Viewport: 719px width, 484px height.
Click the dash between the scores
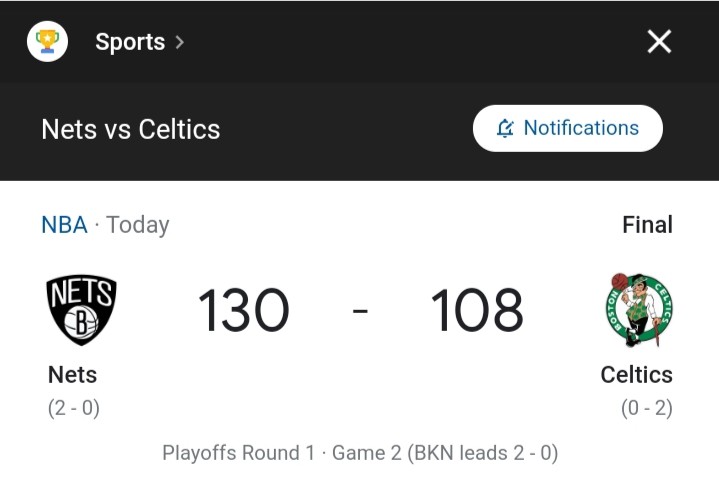tap(360, 311)
